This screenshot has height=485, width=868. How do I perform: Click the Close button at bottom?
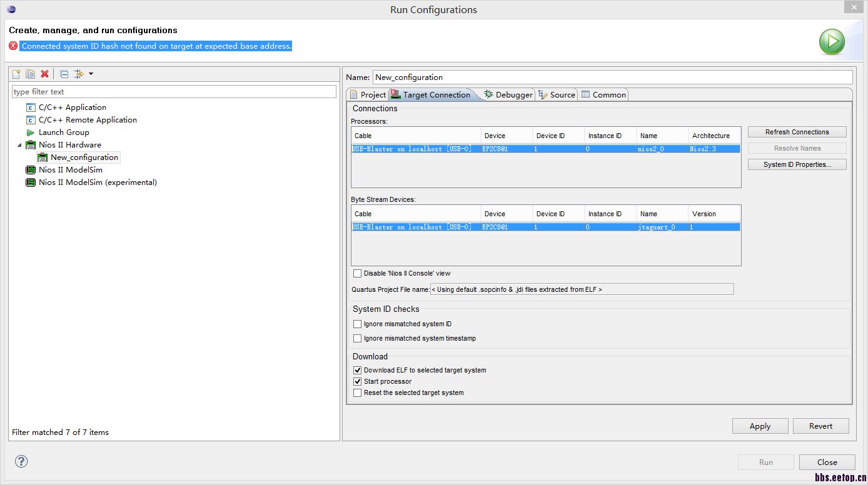[x=827, y=462]
